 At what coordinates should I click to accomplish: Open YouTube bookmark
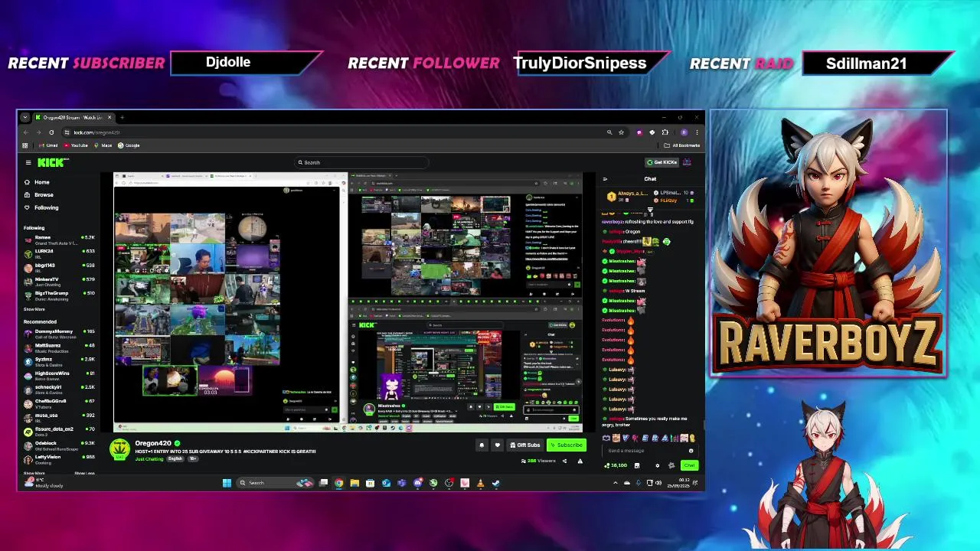click(x=76, y=145)
